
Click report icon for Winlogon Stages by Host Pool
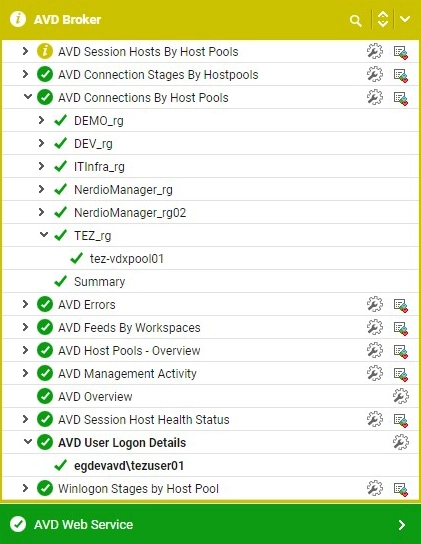[401, 489]
